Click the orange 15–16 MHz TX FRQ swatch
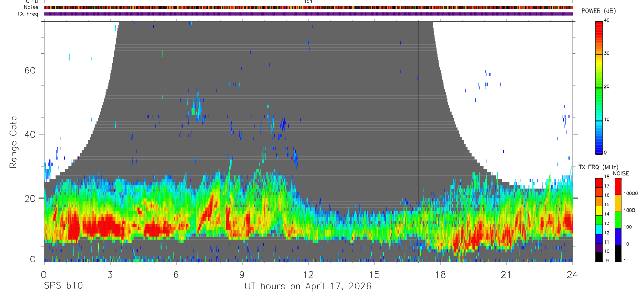644x297 pixels. [x=599, y=201]
